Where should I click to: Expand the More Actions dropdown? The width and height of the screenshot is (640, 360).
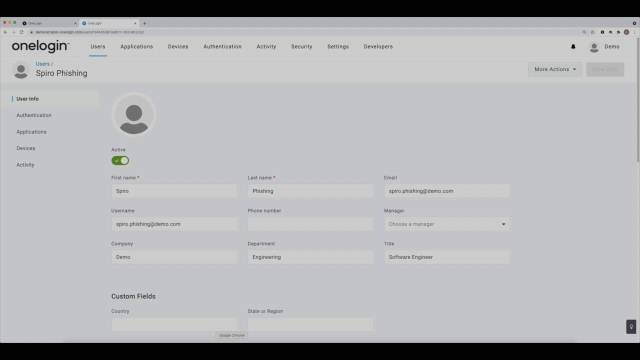point(555,69)
